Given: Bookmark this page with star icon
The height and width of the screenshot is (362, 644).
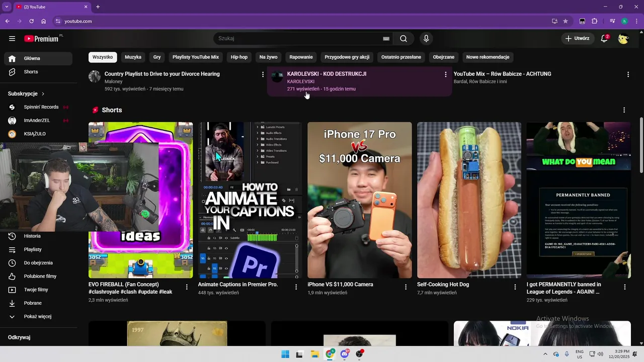Looking at the screenshot, I should coord(566,21).
